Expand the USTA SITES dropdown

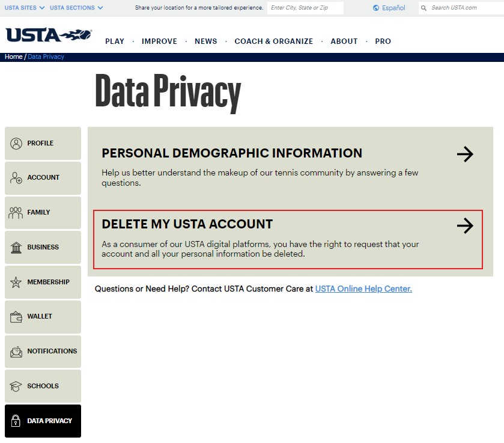[x=25, y=8]
